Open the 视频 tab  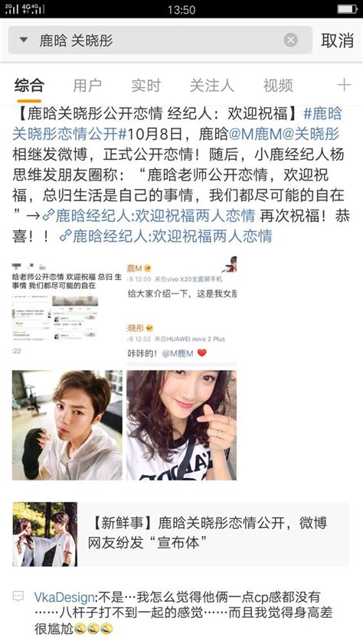pos(278,86)
